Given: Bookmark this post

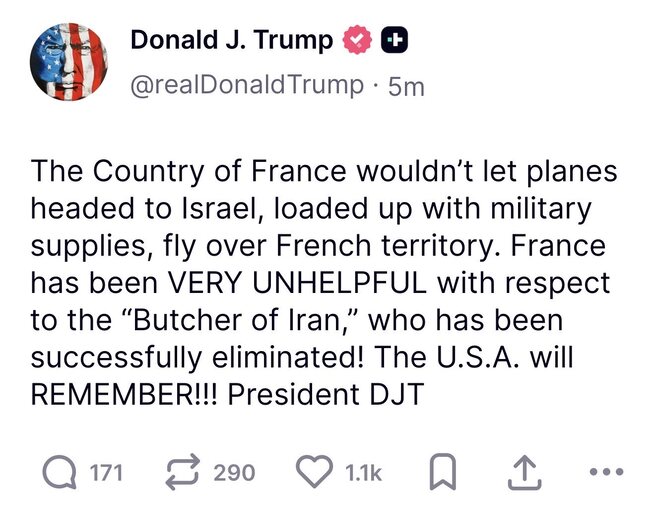Looking at the screenshot, I should 442,473.
